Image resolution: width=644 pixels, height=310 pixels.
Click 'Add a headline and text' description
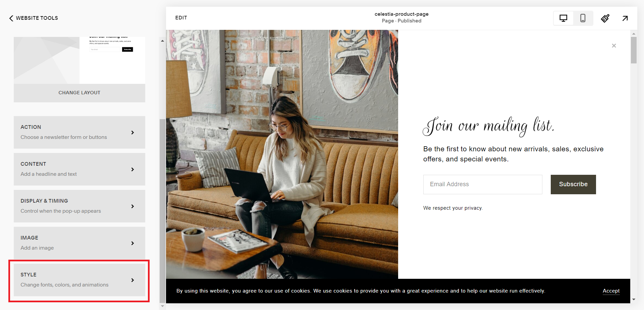(49, 174)
